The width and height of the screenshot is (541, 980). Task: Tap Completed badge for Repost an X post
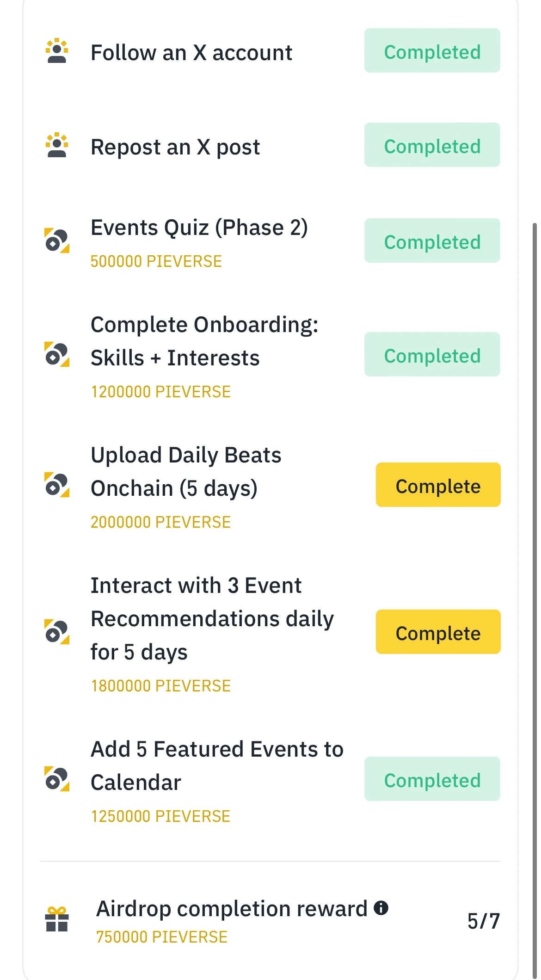[432, 145]
